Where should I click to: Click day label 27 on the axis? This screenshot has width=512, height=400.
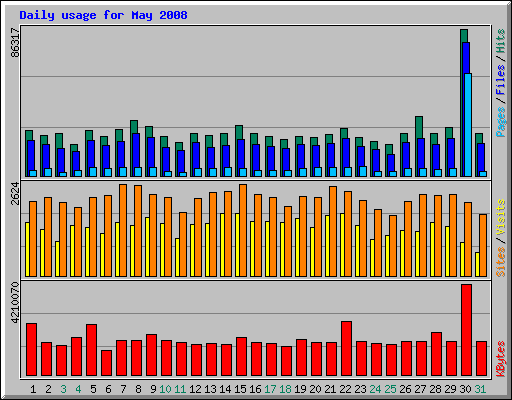[x=420, y=389]
